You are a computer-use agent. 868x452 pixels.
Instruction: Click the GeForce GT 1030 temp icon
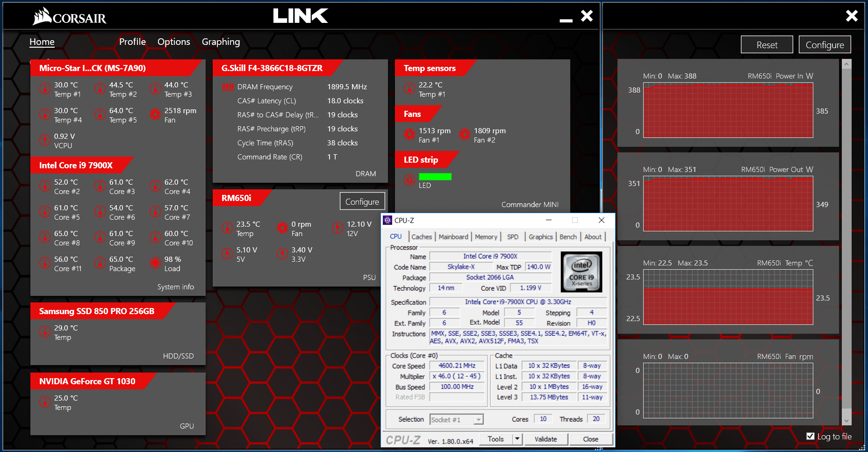[x=44, y=402]
